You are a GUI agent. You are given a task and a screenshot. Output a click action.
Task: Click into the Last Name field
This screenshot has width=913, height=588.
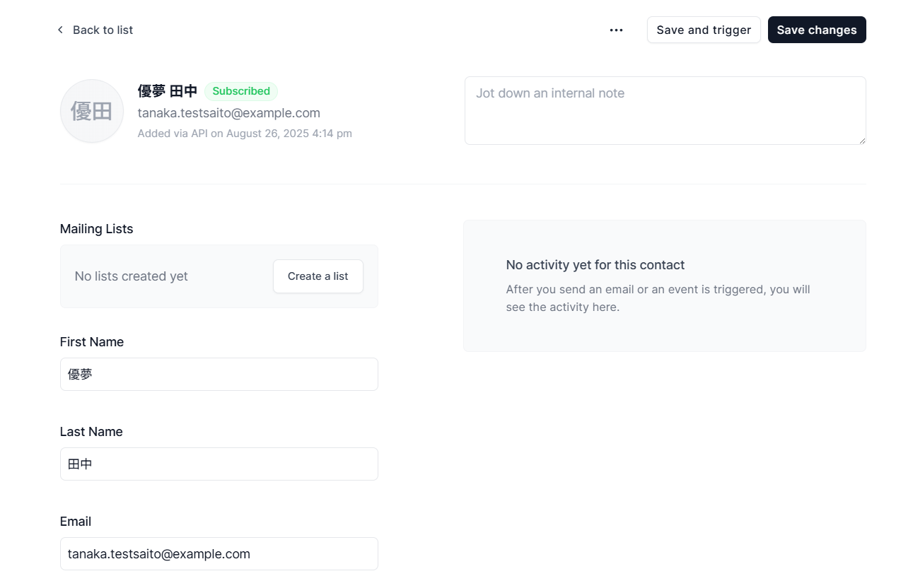(219, 464)
